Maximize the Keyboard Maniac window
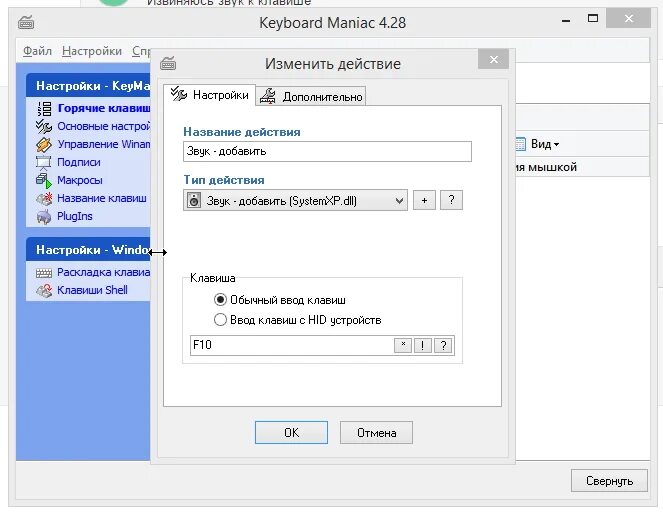The width and height of the screenshot is (663, 525). (593, 18)
